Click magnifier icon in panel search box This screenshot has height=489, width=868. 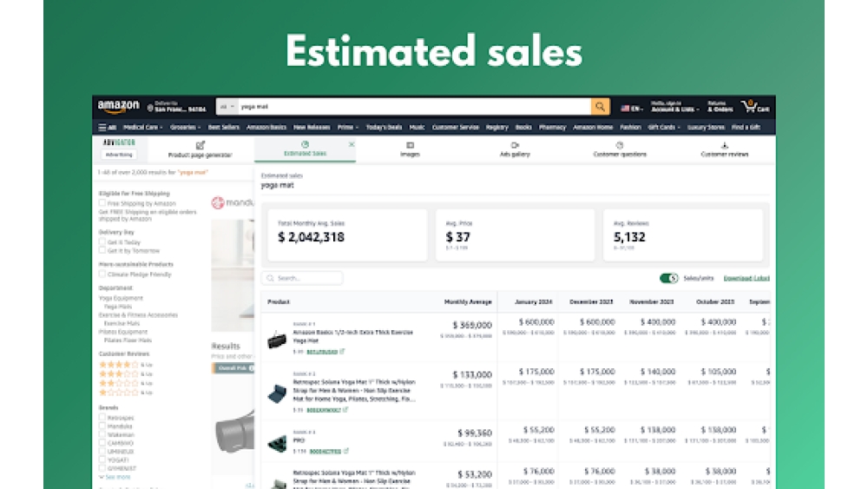coord(270,278)
